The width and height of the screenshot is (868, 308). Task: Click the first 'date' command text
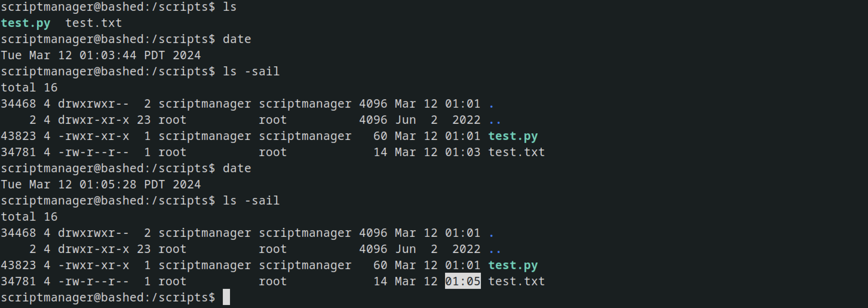point(237,39)
